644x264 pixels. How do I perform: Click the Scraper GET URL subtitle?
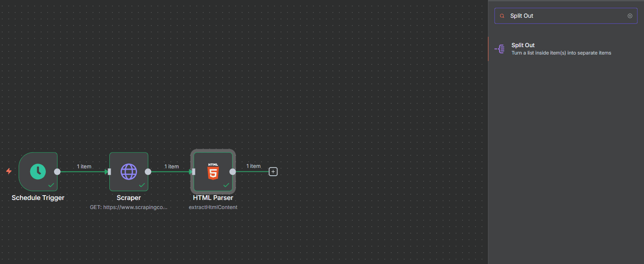129,207
